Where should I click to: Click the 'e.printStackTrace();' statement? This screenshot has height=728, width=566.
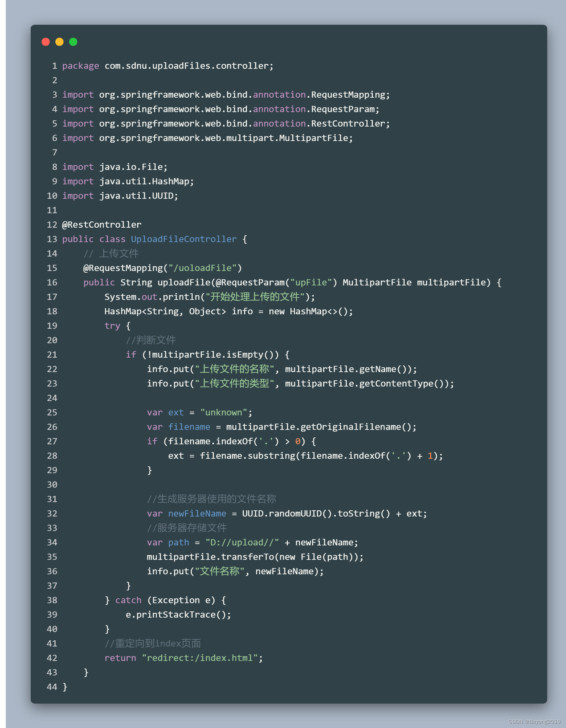[178, 615]
